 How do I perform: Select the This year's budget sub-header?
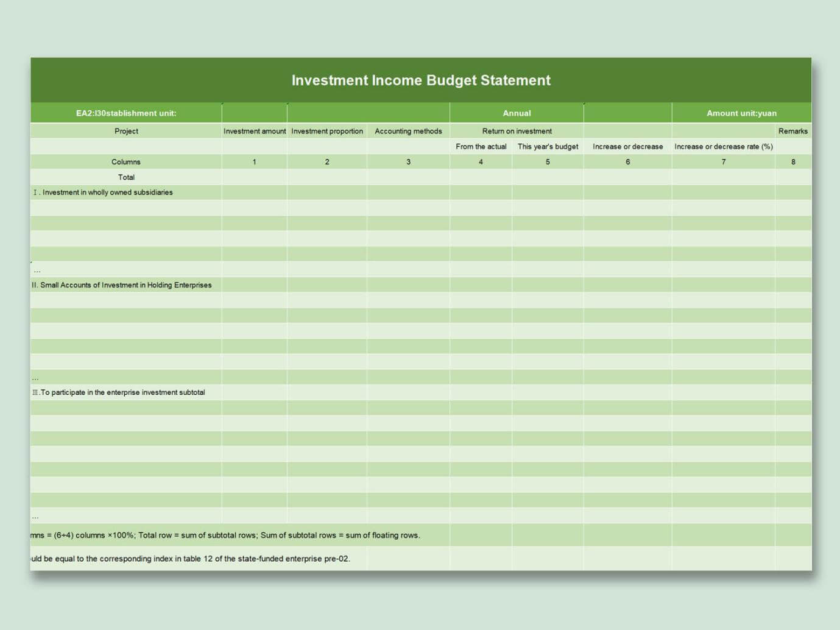547,146
